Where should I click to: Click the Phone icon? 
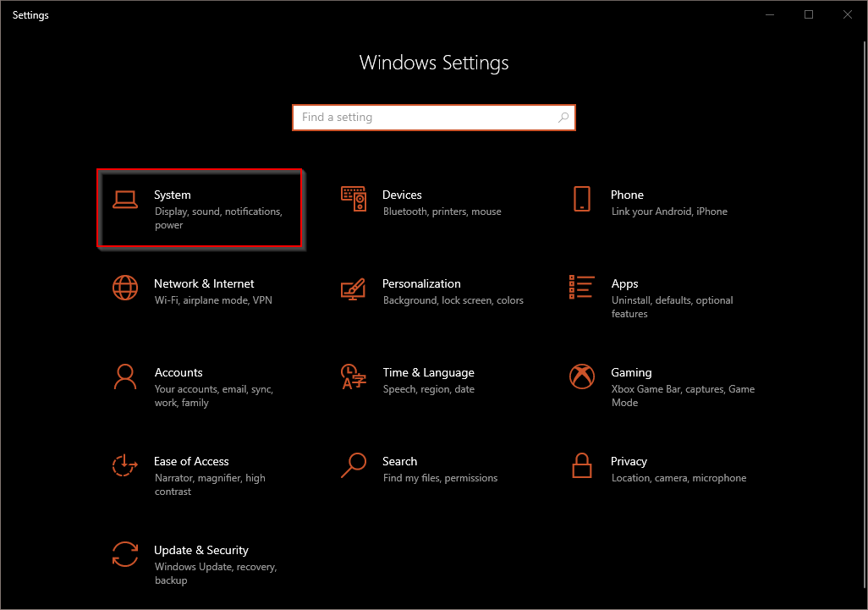581,199
